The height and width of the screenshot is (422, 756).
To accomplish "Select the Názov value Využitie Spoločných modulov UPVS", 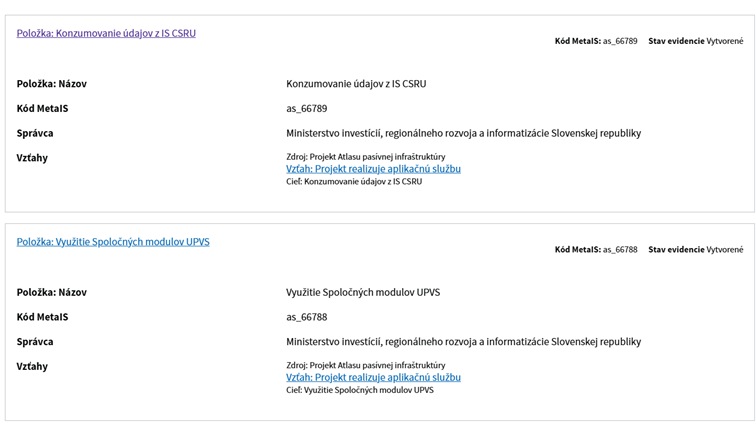I will tap(363, 292).
